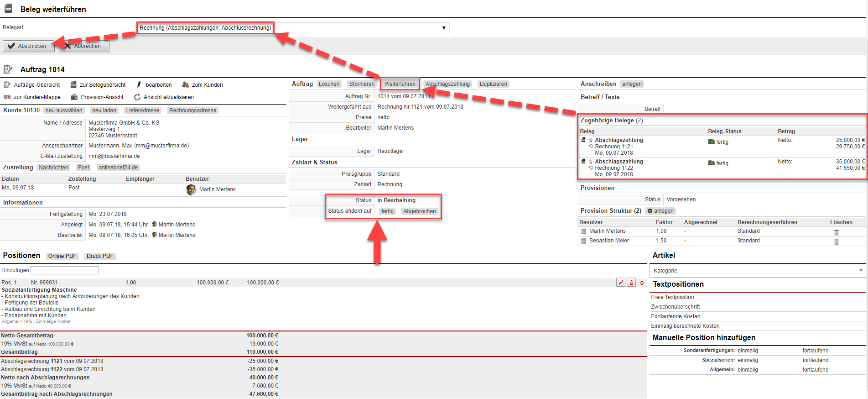Viewport: 868px width, 399px height.
Task: Click the Beleg weiterführen header icon
Action: click(8, 8)
